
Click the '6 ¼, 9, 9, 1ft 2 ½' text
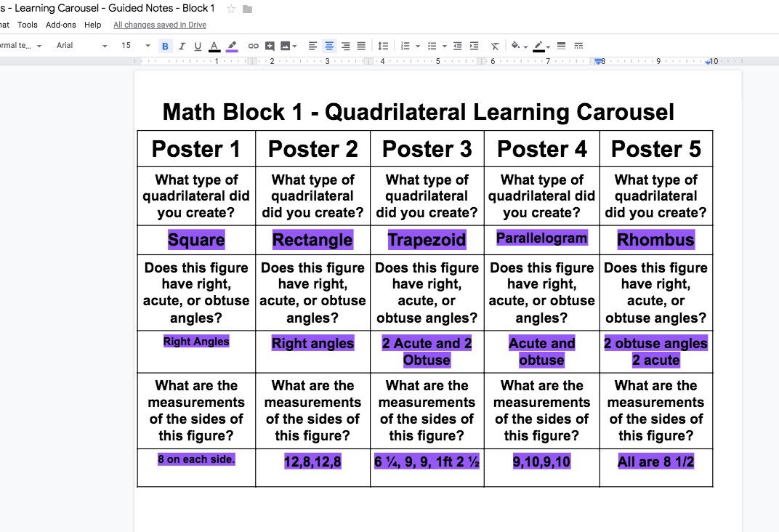click(x=427, y=462)
